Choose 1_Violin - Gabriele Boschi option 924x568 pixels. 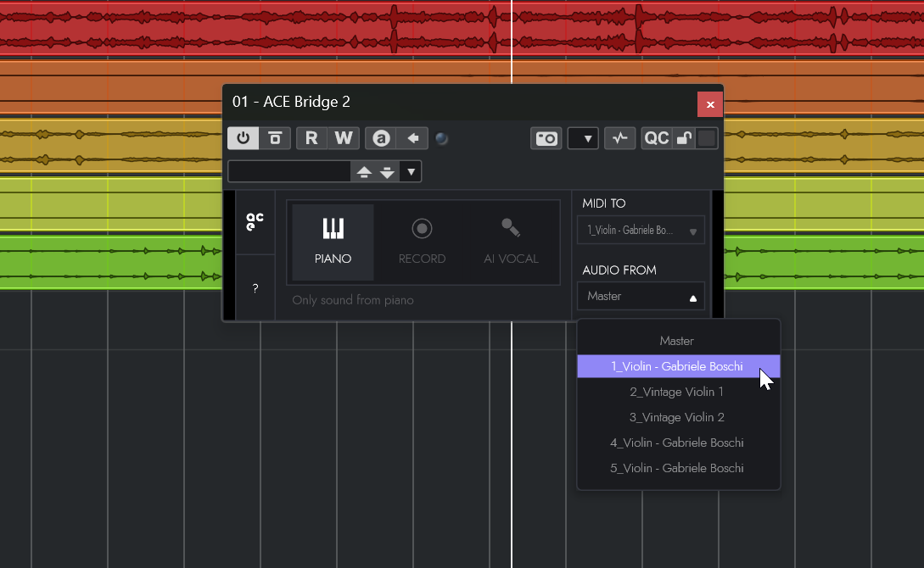tap(678, 366)
